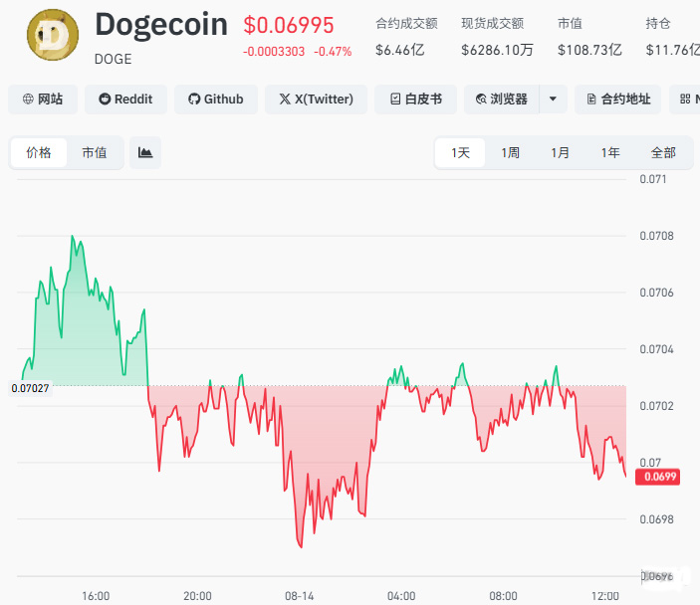
Task: Click the 合约成交额 header label
Action: pos(406,23)
